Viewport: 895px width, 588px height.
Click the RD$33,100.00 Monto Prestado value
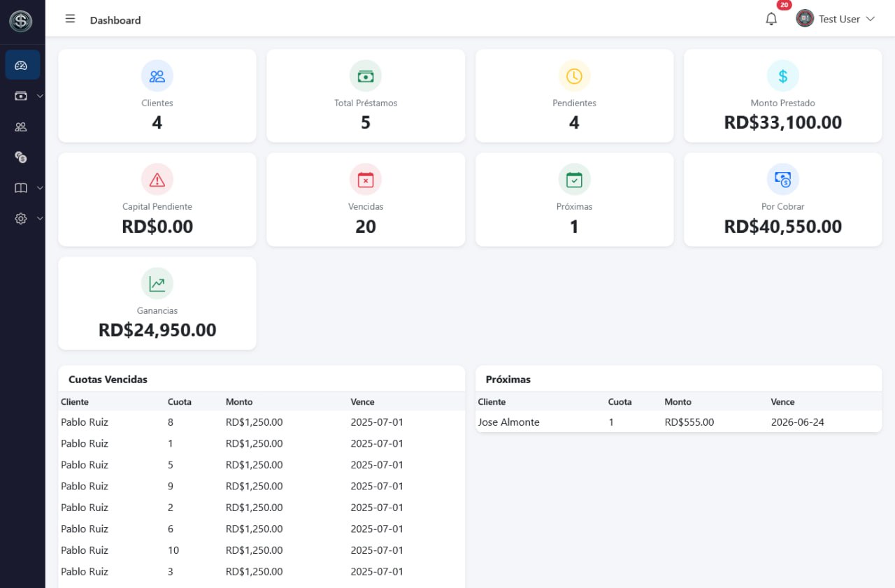coord(783,123)
